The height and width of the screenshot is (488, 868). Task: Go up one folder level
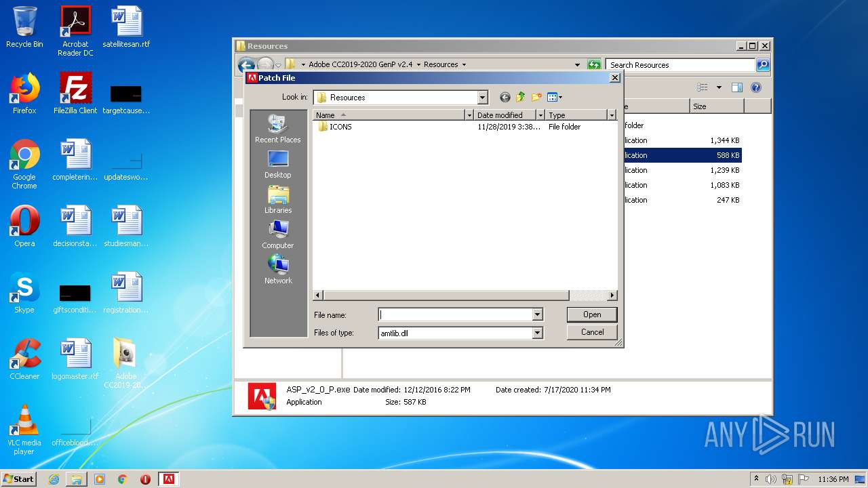521,98
